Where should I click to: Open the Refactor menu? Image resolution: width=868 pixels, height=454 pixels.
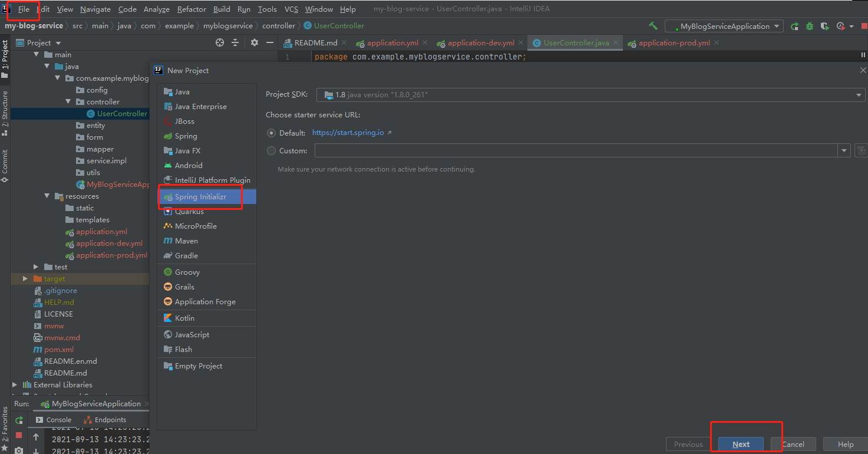pyautogui.click(x=192, y=9)
